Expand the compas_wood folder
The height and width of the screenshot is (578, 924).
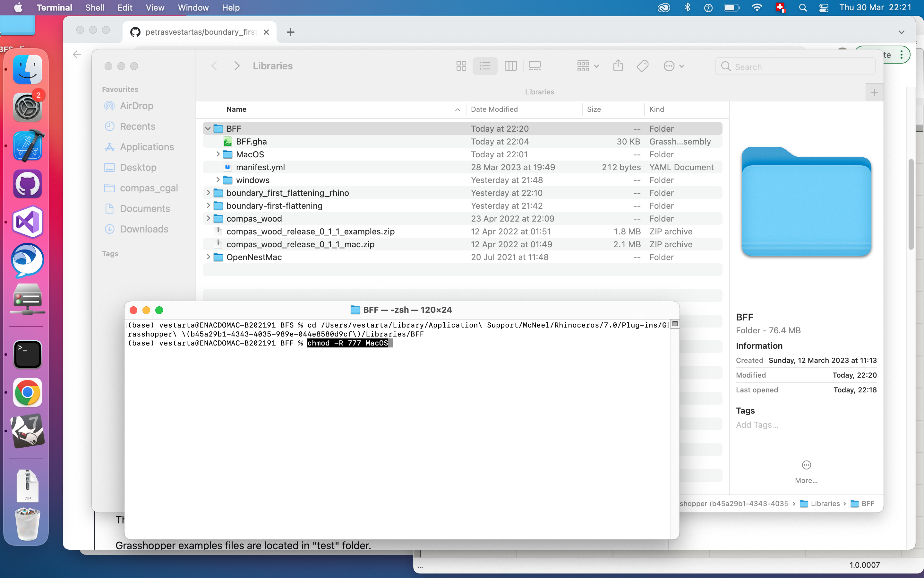pyautogui.click(x=208, y=218)
